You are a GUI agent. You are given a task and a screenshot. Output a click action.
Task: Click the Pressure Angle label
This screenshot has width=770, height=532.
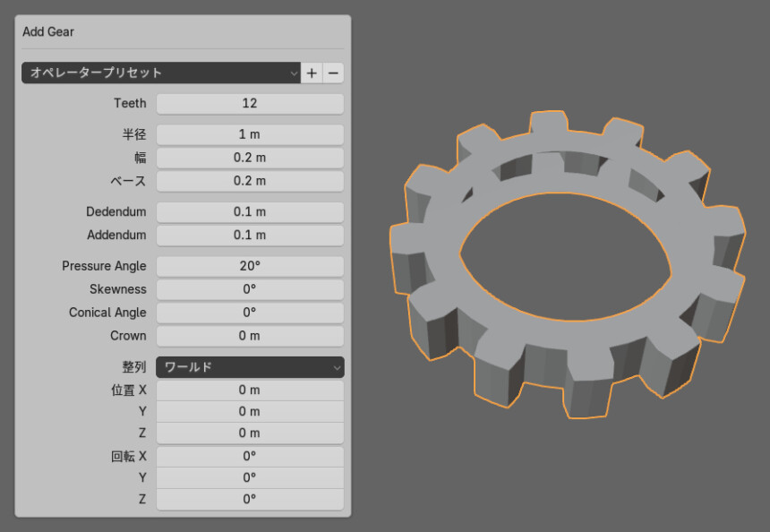click(104, 266)
